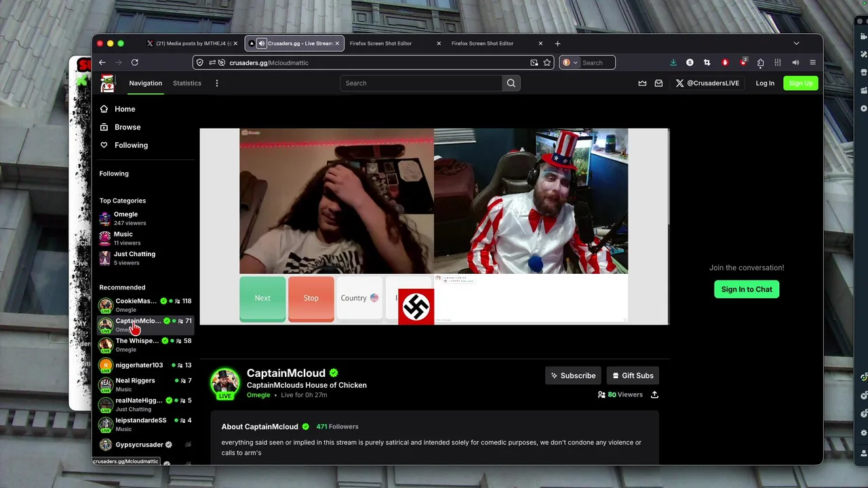Go to Home in the sidebar
Screen dimensions: 868x488
(125, 109)
